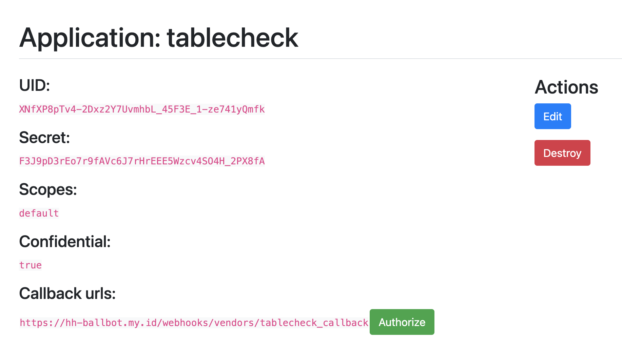Click the 'Secret:' label
Screen dimensions: 622x364
tap(44, 138)
